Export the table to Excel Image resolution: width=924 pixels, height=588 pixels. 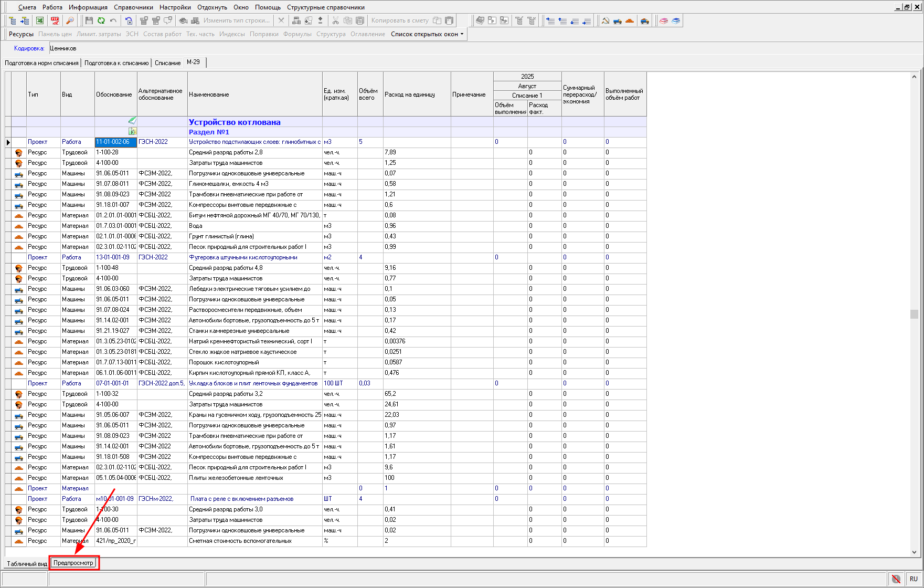[x=40, y=20]
